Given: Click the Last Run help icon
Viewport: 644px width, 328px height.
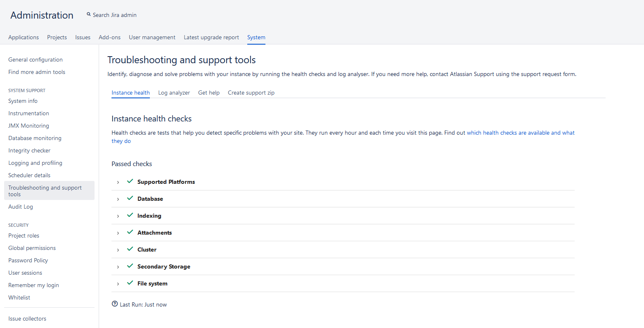Looking at the screenshot, I should tap(115, 304).
